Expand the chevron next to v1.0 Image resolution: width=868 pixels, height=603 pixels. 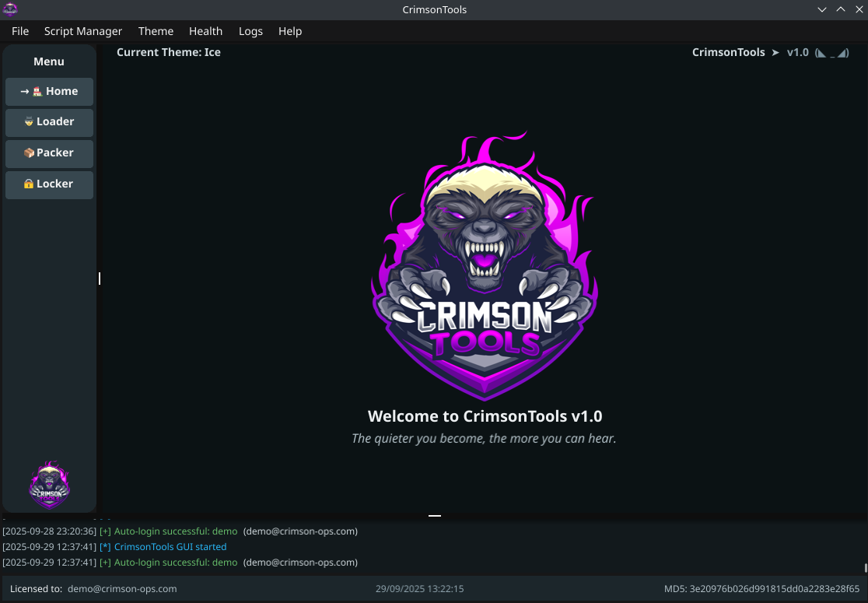coord(775,52)
